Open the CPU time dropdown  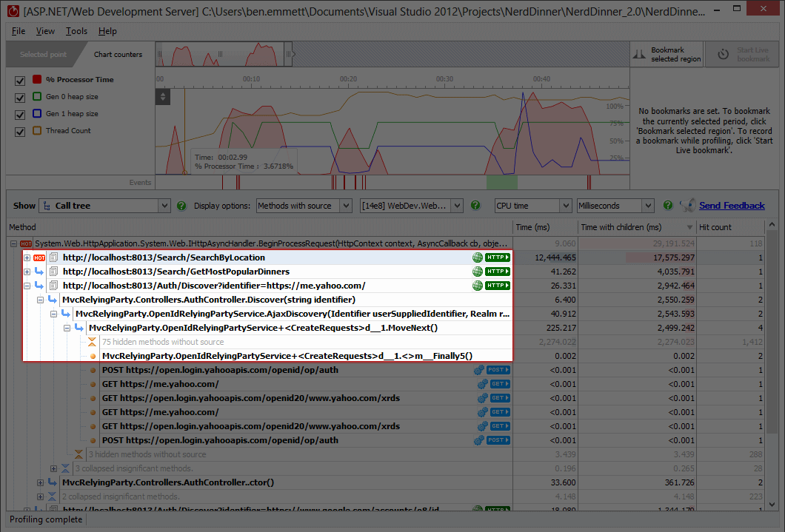pos(533,206)
